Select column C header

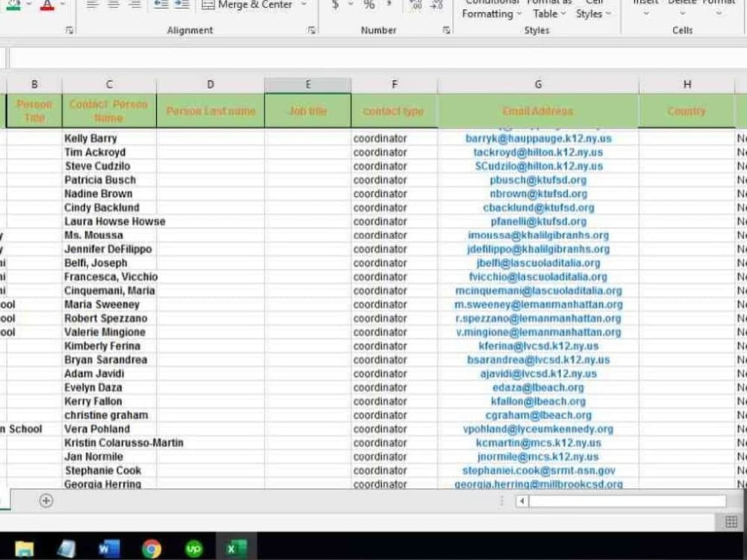[x=109, y=85]
